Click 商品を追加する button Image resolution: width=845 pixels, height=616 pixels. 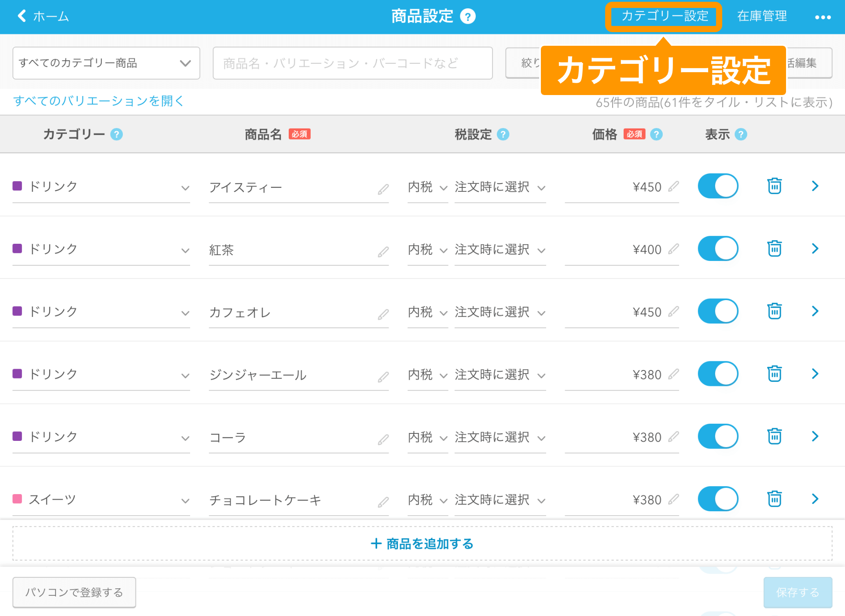(x=422, y=543)
